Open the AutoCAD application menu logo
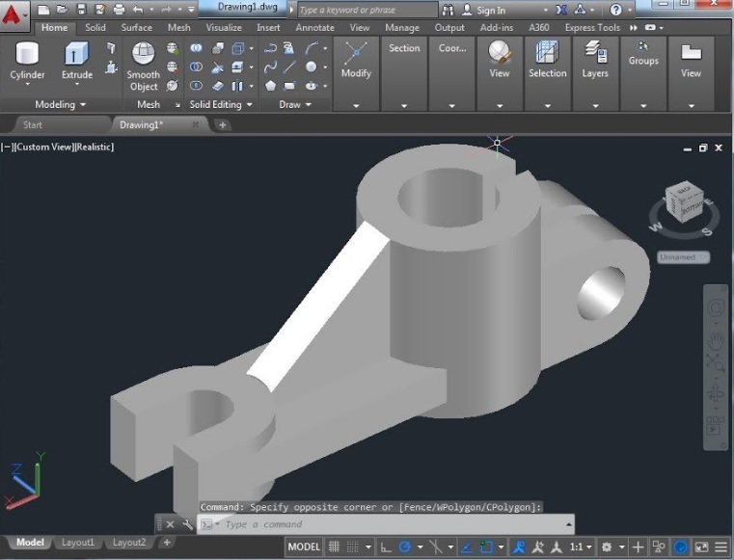This screenshot has height=560, width=734. click(x=14, y=15)
